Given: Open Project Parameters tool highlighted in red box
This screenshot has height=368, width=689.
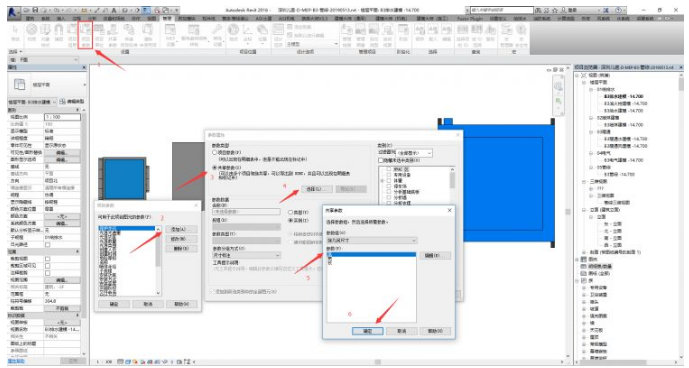Looking at the screenshot, I should coord(86,35).
